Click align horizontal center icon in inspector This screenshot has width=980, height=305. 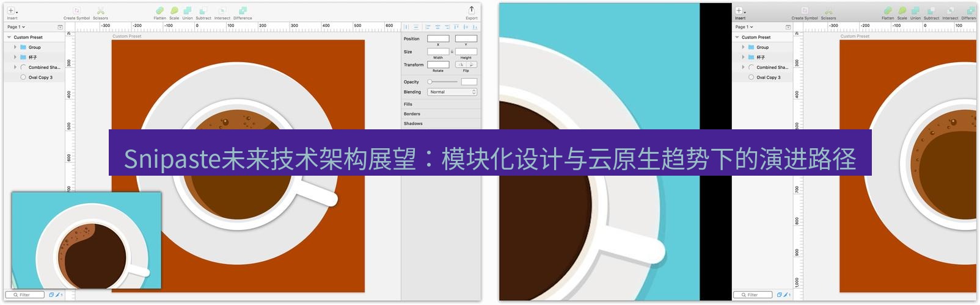(437, 27)
